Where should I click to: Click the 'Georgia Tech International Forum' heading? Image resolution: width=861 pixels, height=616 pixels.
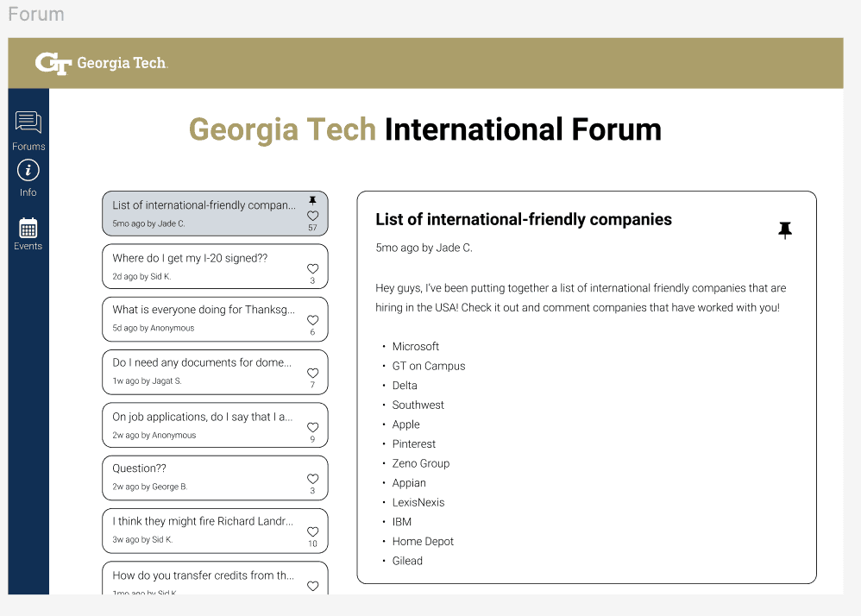click(425, 130)
